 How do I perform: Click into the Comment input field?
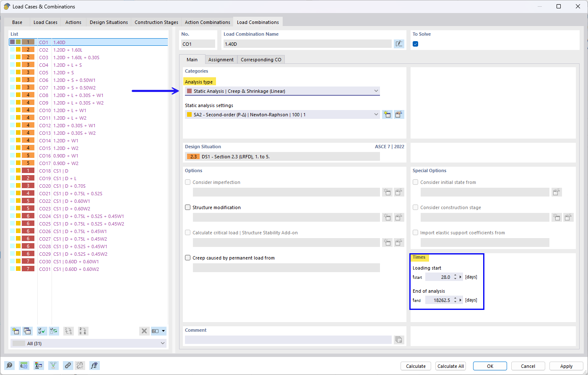(288, 339)
